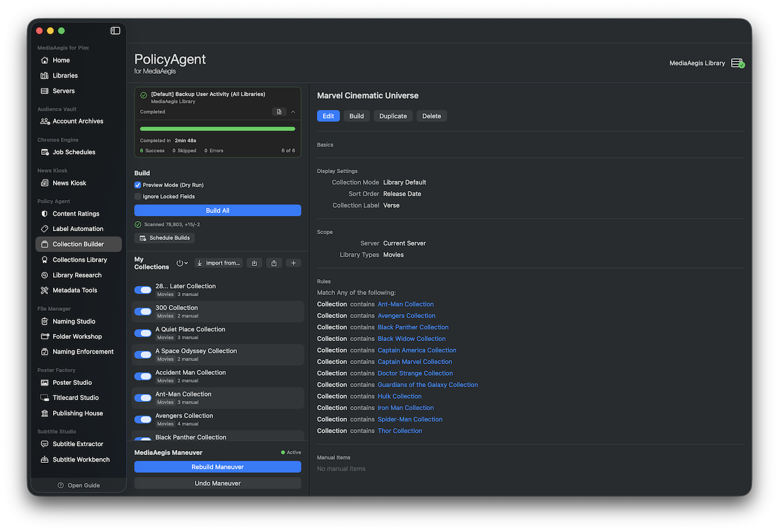
Task: Disable Accident Man Collection switch
Action: tap(143, 377)
